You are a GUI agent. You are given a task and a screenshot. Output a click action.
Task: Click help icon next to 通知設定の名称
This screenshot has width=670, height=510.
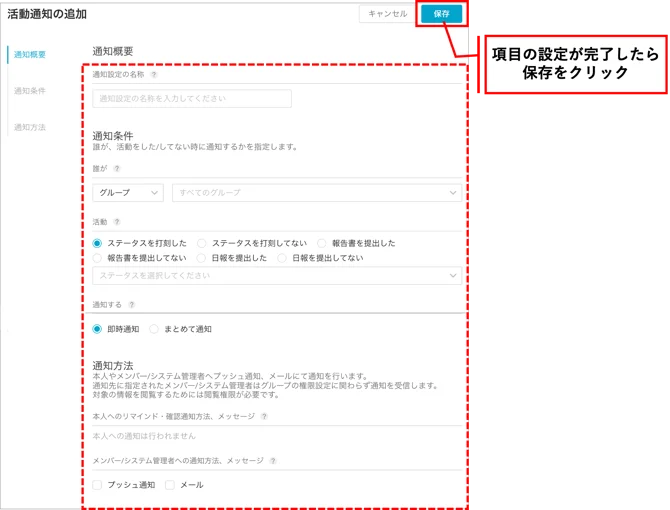point(154,75)
